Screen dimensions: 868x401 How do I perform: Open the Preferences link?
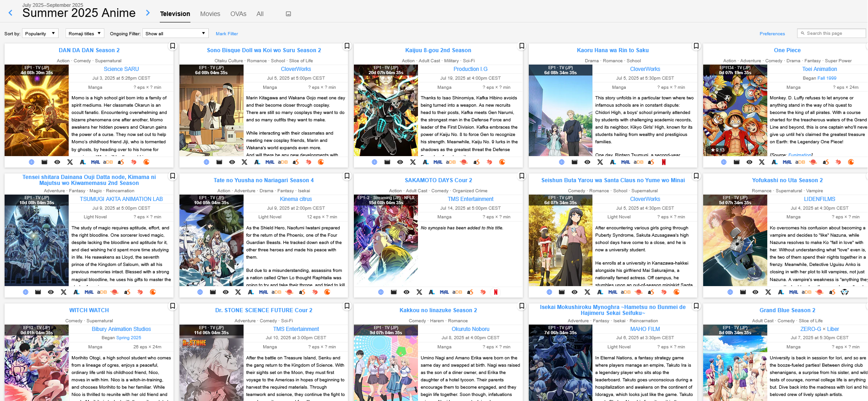point(772,34)
